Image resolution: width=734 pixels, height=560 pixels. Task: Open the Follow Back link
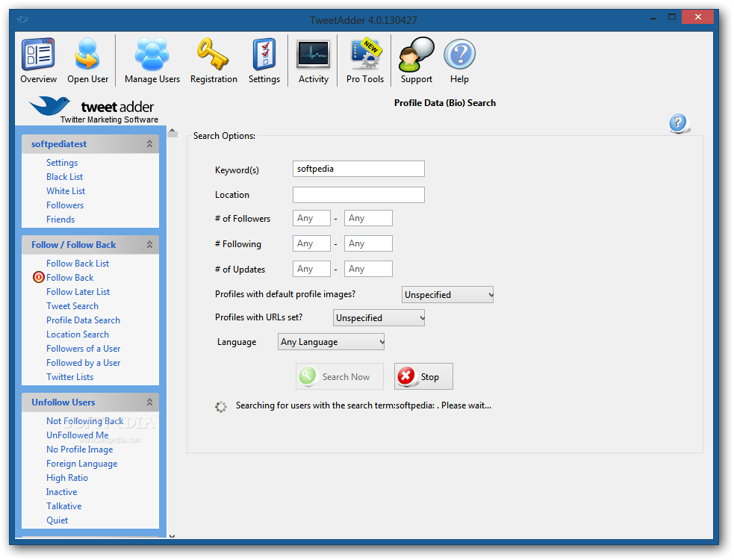click(69, 277)
